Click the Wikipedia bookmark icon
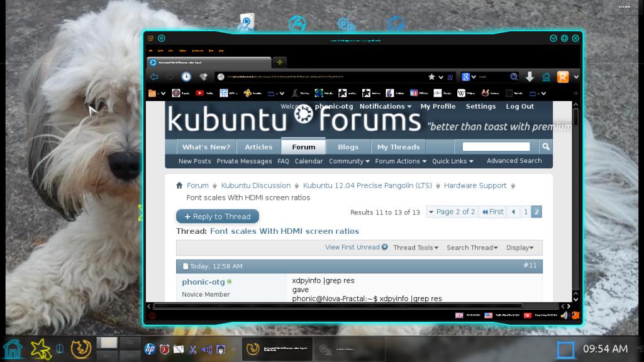Image resolution: width=644 pixels, height=362 pixels. point(461,93)
